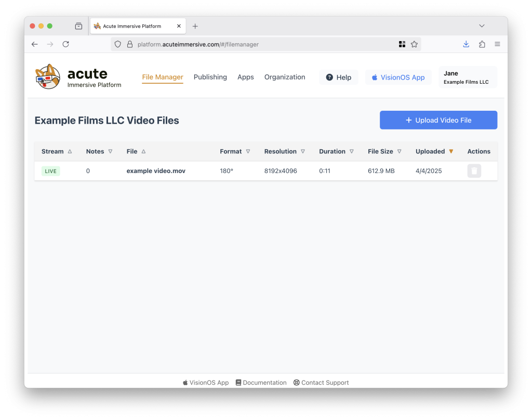This screenshot has width=532, height=420.
Task: Click the Help button
Action: [339, 77]
